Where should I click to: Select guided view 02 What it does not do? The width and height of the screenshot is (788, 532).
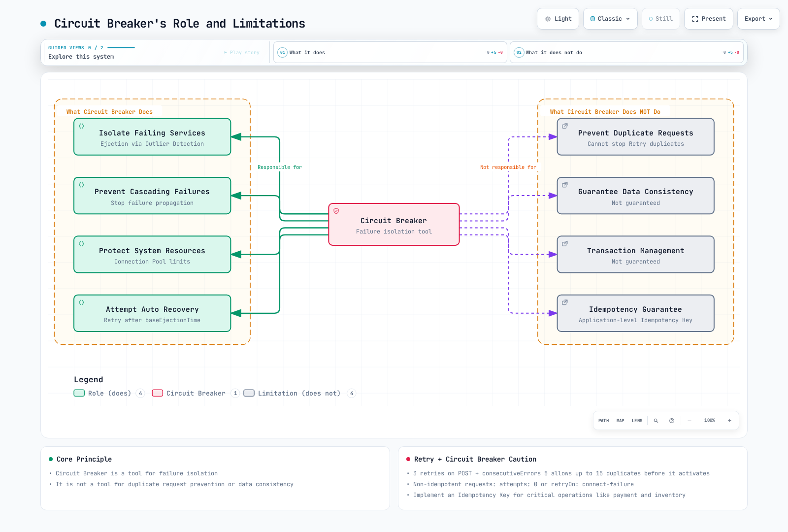pos(626,52)
